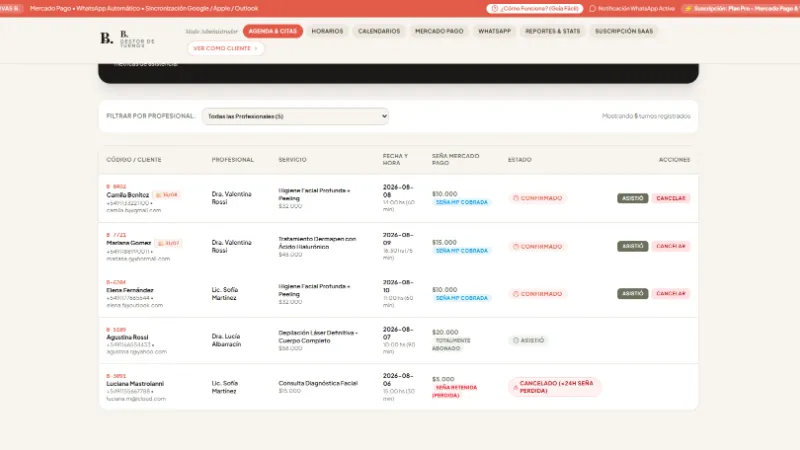
Task: Click Seña Mercado Pago column header
Action: tap(456, 159)
